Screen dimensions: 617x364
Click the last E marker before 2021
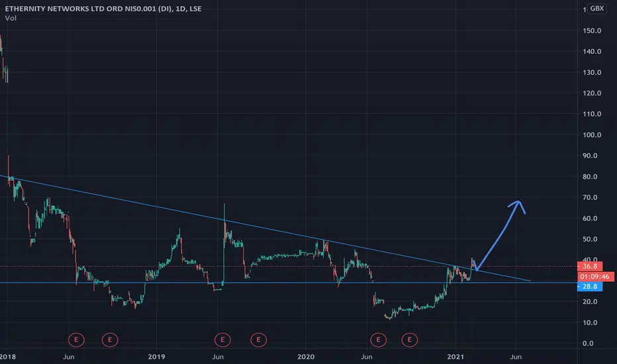point(410,340)
